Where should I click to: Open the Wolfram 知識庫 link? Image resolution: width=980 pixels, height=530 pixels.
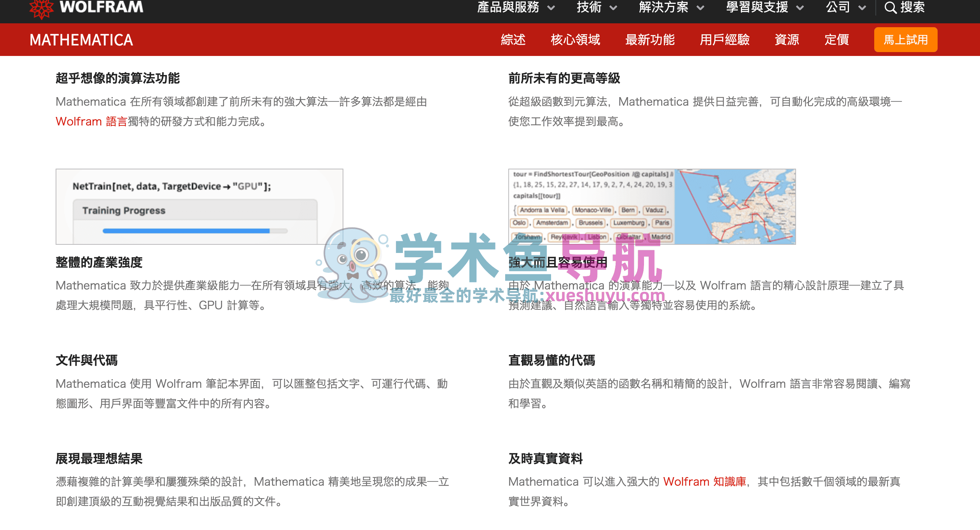coord(704,482)
